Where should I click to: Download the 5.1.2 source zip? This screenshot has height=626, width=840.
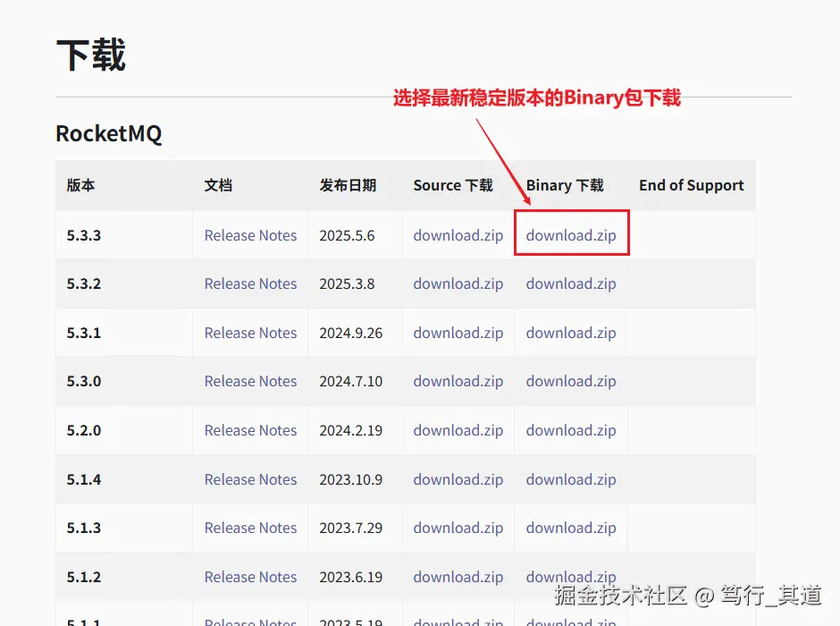458,577
